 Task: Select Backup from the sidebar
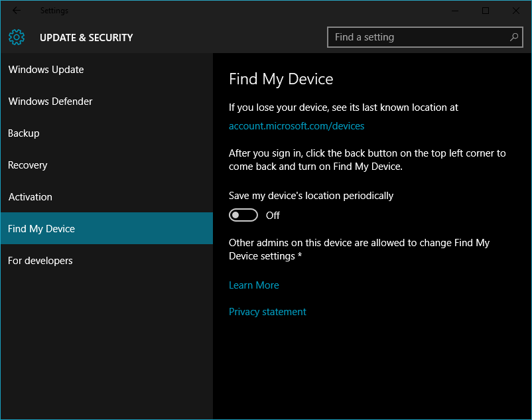[x=23, y=133]
